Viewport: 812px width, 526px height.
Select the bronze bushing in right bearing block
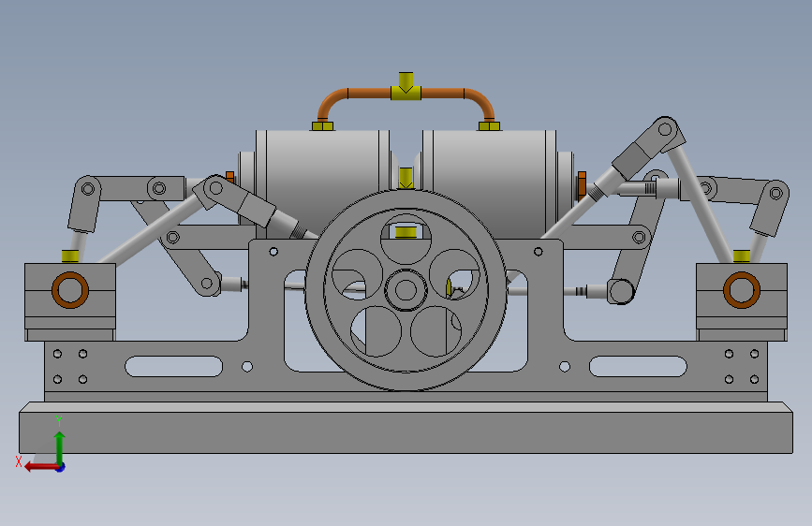pyautogui.click(x=742, y=290)
